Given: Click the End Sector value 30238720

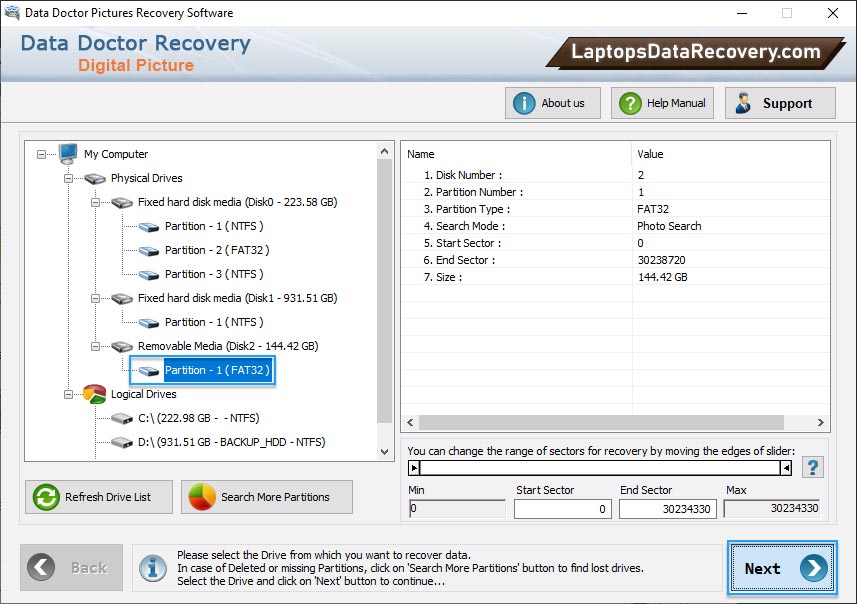Looking at the screenshot, I should pyautogui.click(x=661, y=260).
